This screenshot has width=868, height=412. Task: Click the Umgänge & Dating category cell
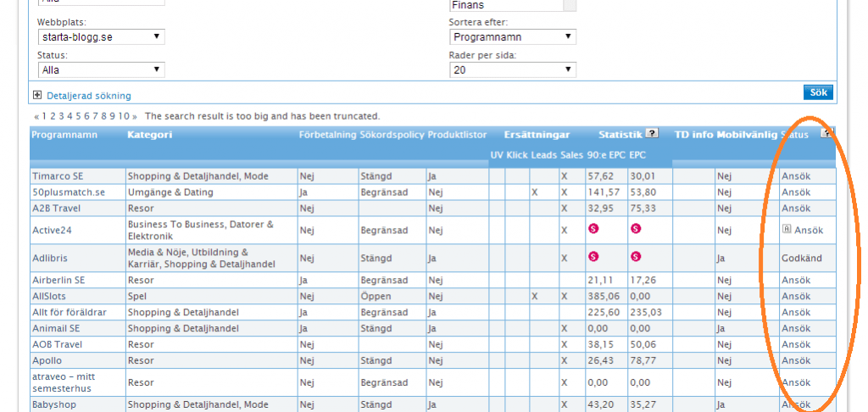[x=170, y=192]
